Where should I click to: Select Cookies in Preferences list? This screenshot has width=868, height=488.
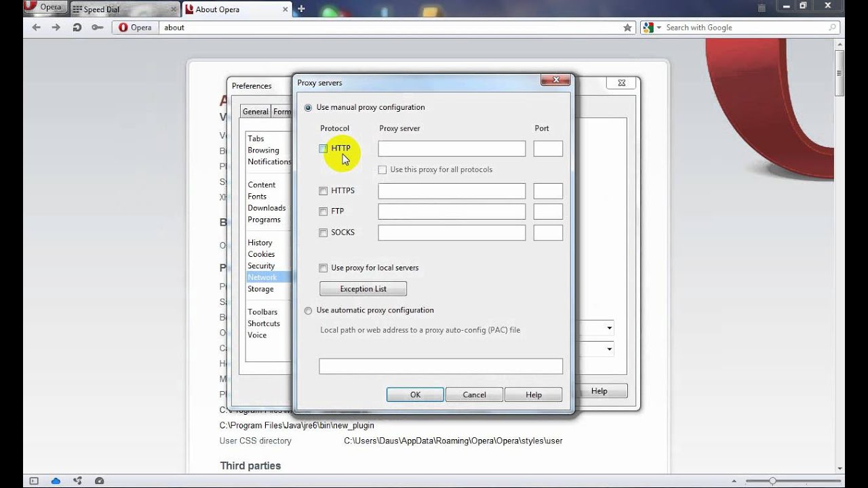(261, 254)
